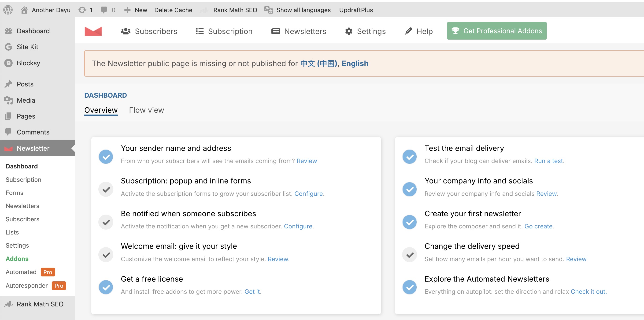Click the Media icon in sidebar

click(8, 100)
